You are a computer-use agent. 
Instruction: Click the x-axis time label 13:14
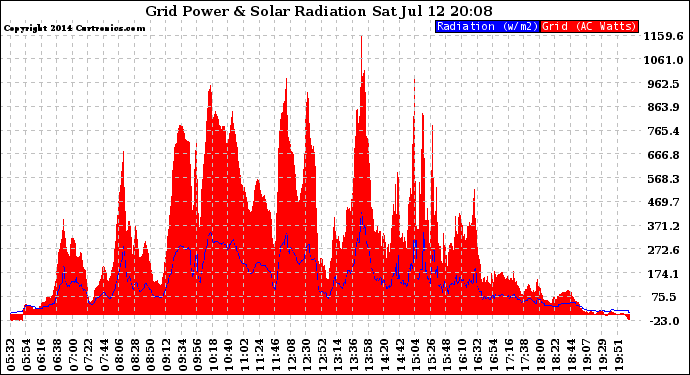click(337, 354)
